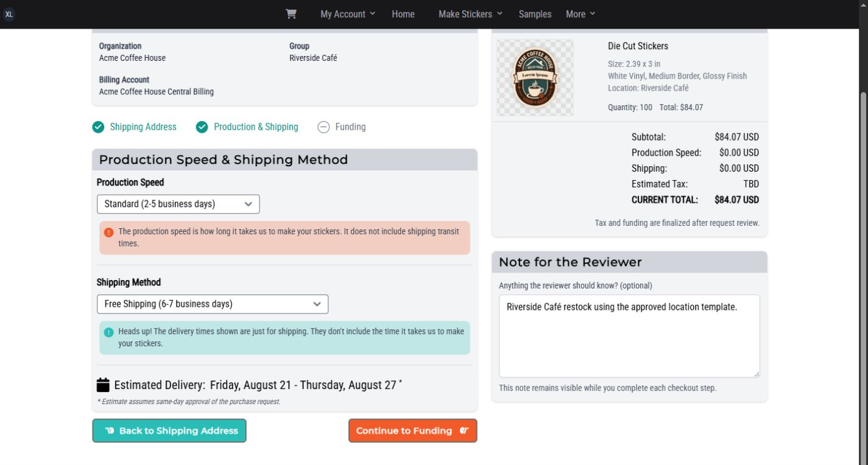
Task: Click the Size: 2.39 x 3 in text
Action: pyautogui.click(x=634, y=64)
